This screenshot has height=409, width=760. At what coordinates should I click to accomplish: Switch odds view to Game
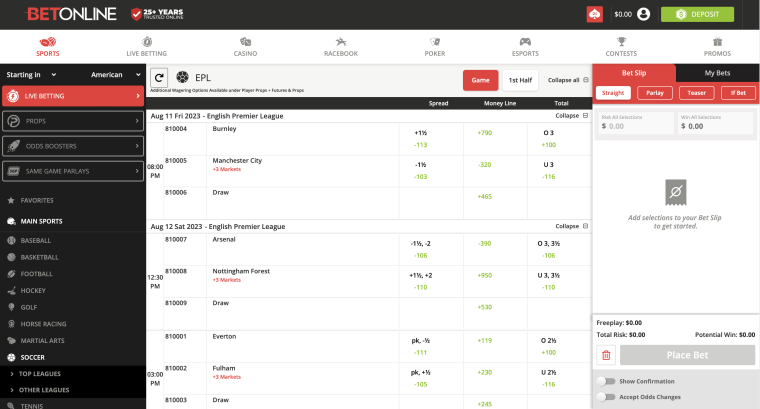click(x=480, y=80)
